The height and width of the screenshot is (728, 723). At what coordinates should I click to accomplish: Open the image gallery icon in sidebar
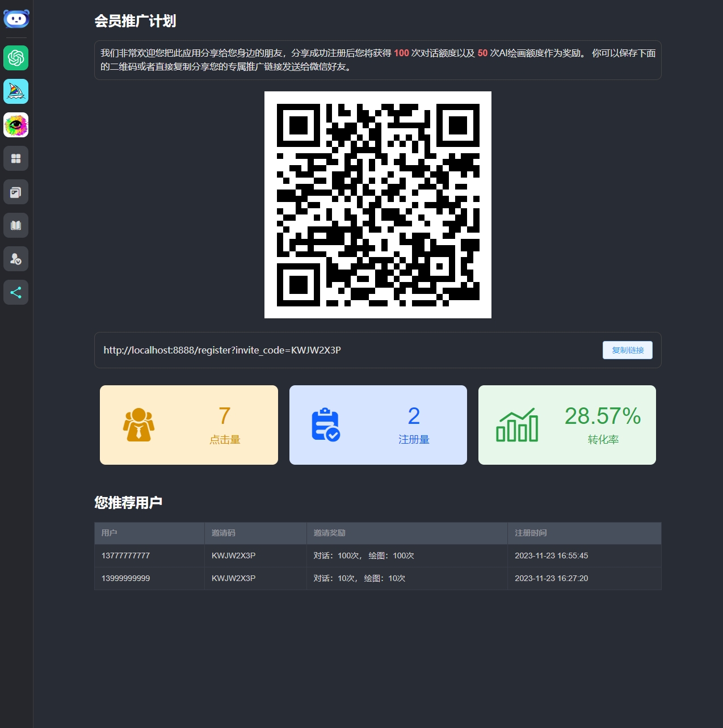[x=16, y=192]
